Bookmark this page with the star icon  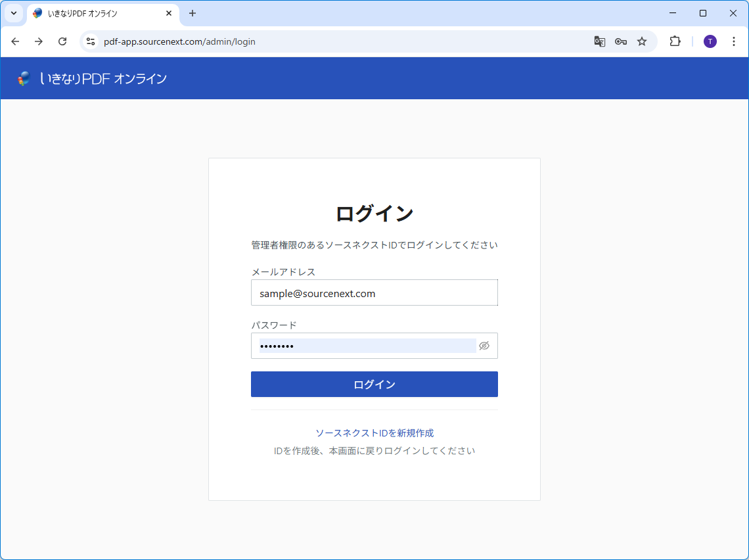642,41
